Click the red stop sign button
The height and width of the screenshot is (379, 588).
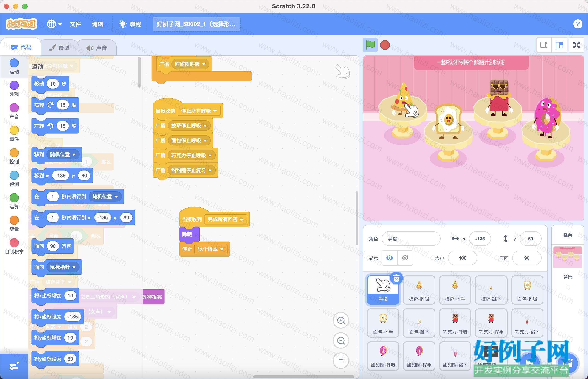tap(385, 45)
